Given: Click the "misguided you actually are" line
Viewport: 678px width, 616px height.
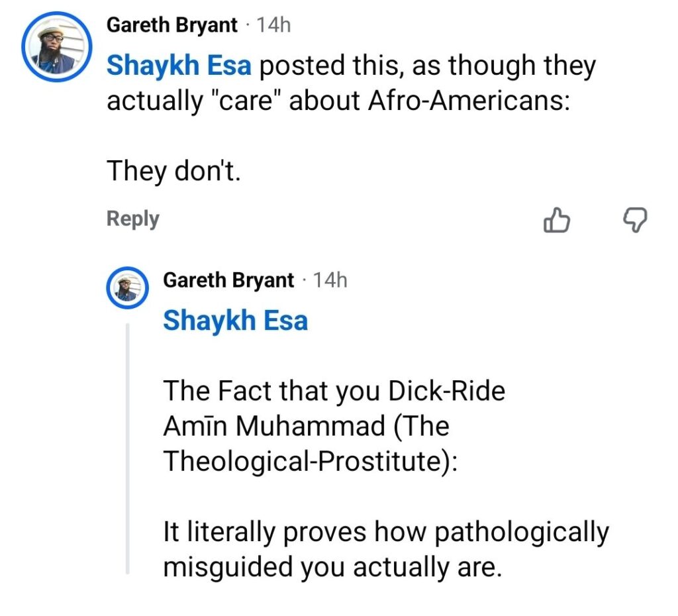Looking at the screenshot, I should click(x=328, y=568).
